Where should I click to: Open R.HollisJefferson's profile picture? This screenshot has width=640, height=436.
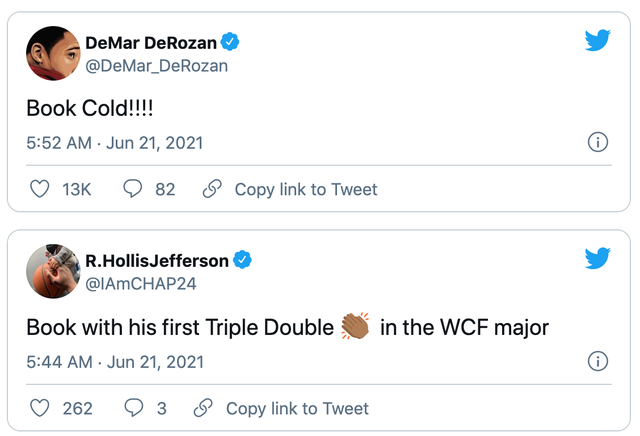pyautogui.click(x=50, y=271)
